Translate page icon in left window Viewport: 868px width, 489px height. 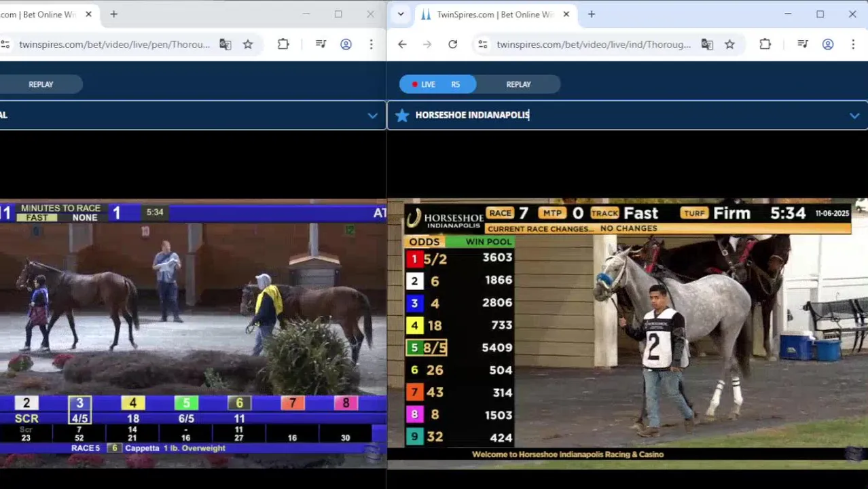pos(225,44)
